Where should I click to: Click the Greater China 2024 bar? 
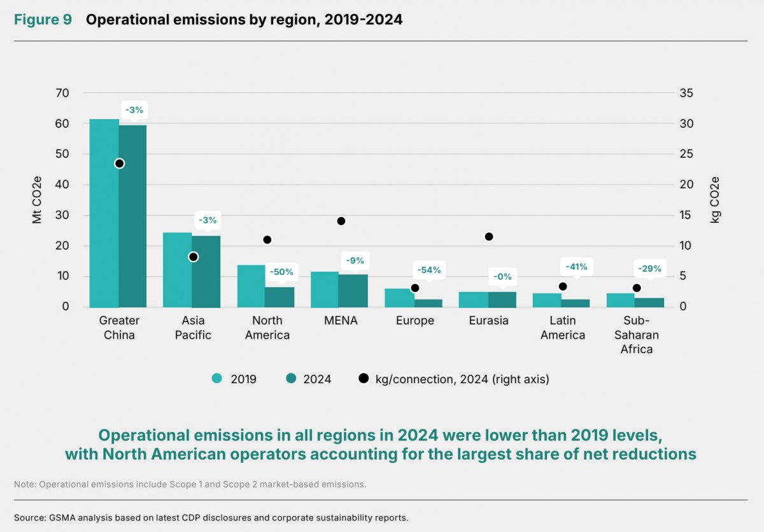click(132, 216)
